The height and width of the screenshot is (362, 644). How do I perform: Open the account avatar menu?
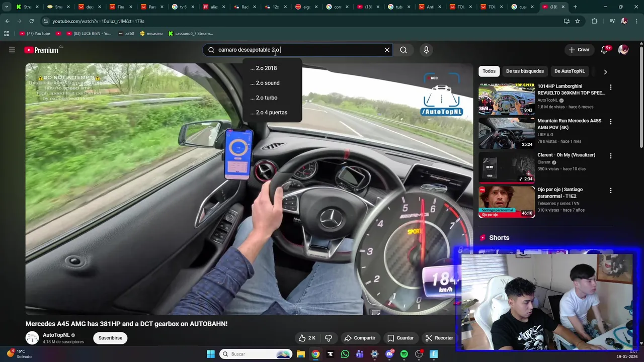pos(623,50)
